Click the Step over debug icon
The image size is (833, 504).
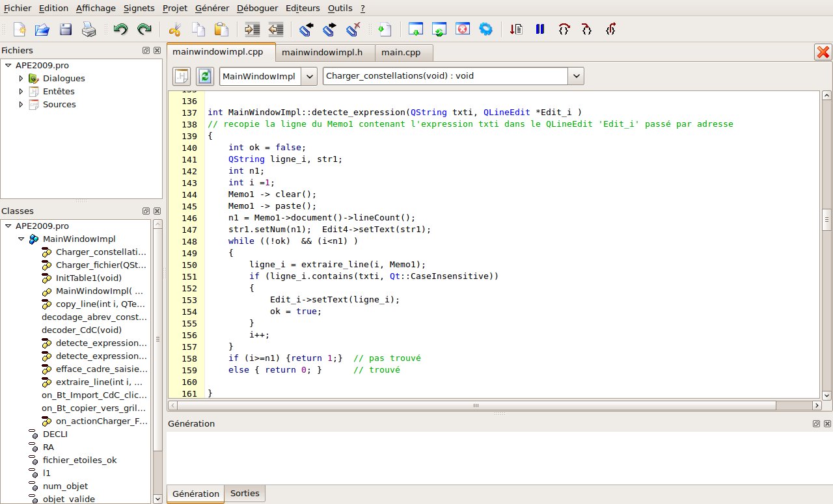pyautogui.click(x=564, y=29)
